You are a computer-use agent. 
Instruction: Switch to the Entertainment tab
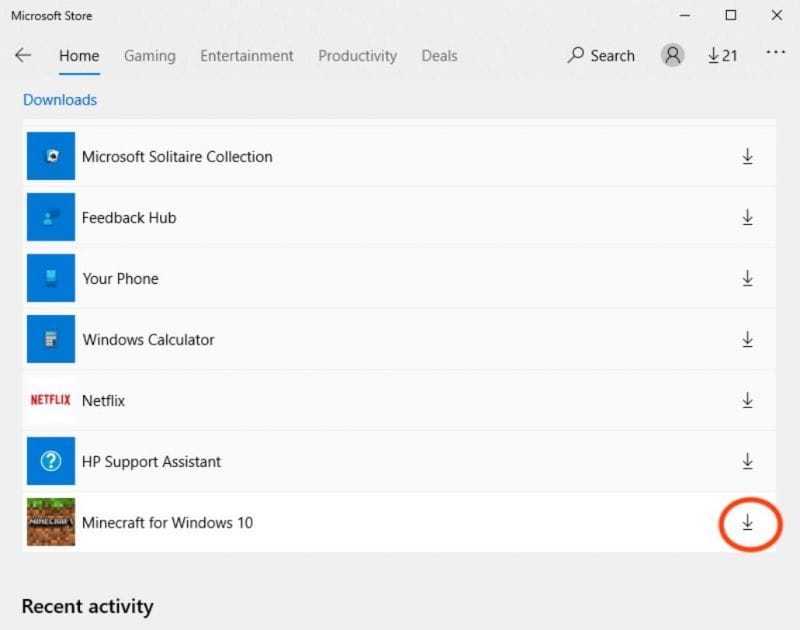(246, 56)
